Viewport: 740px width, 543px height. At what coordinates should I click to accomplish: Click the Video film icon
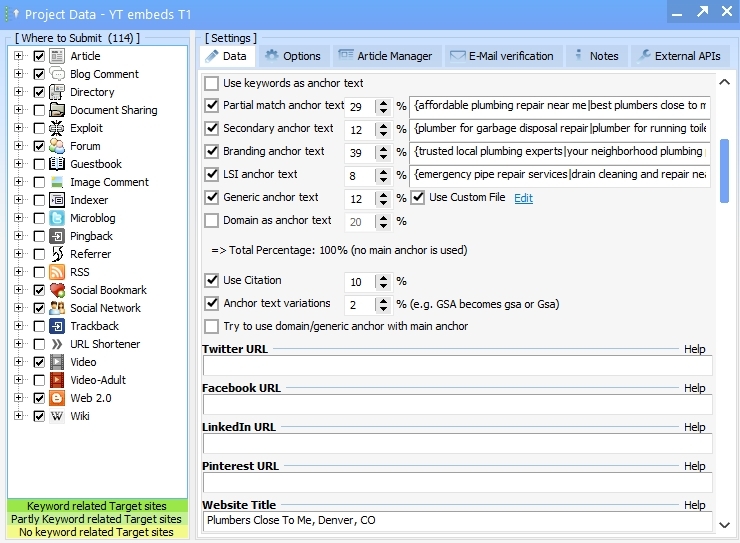click(57, 362)
